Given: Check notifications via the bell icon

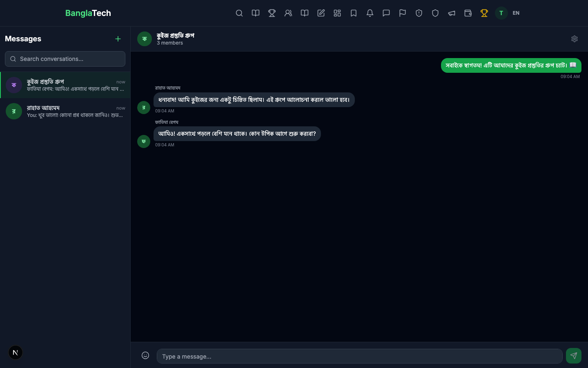Looking at the screenshot, I should click(x=370, y=13).
